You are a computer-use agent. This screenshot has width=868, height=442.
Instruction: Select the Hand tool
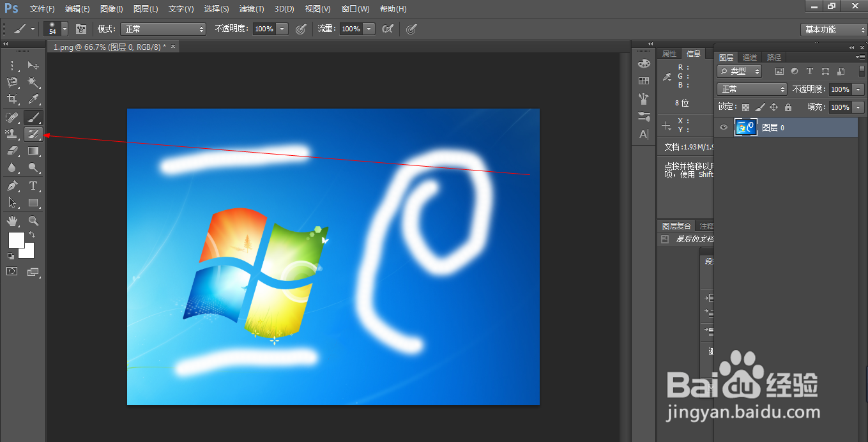click(13, 221)
